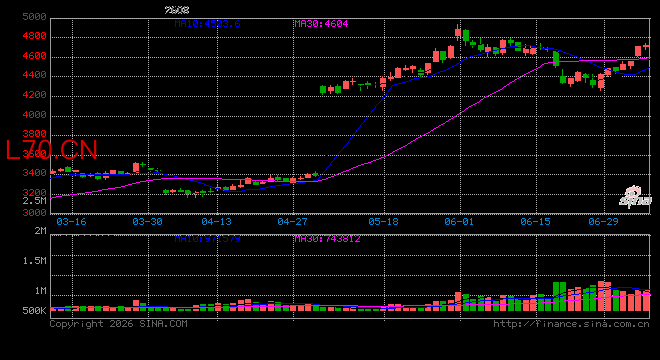Click the 2M volume axis label
The height and width of the screenshot is (360, 660).
coord(40,231)
